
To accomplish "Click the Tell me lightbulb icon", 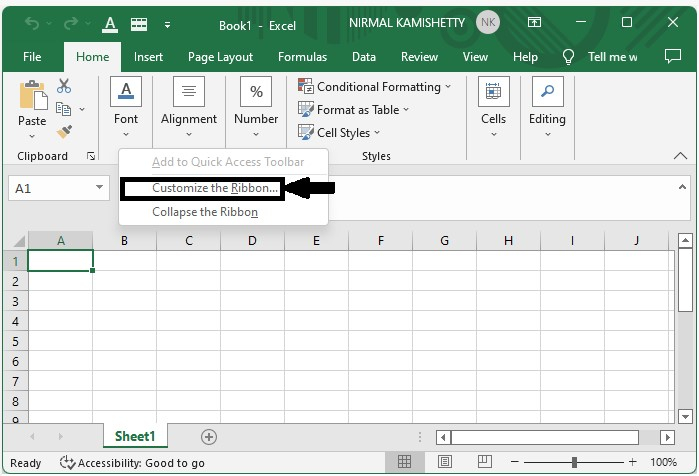I will pos(570,57).
